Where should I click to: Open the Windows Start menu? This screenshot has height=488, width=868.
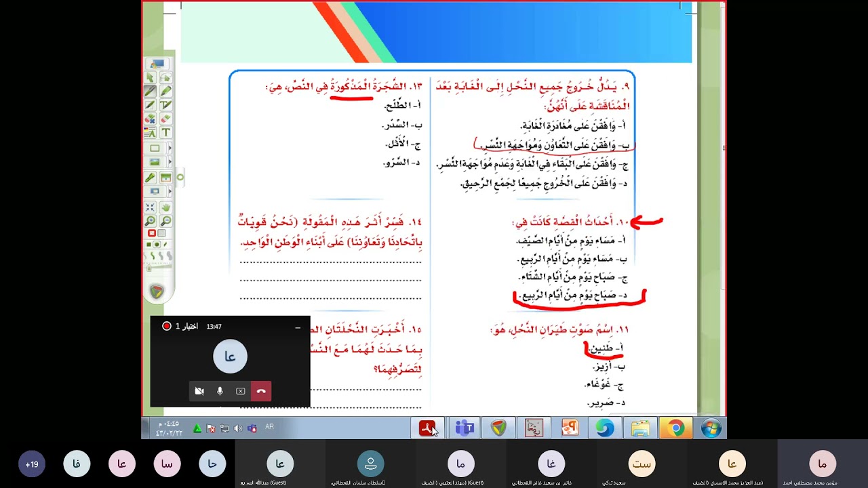click(711, 428)
